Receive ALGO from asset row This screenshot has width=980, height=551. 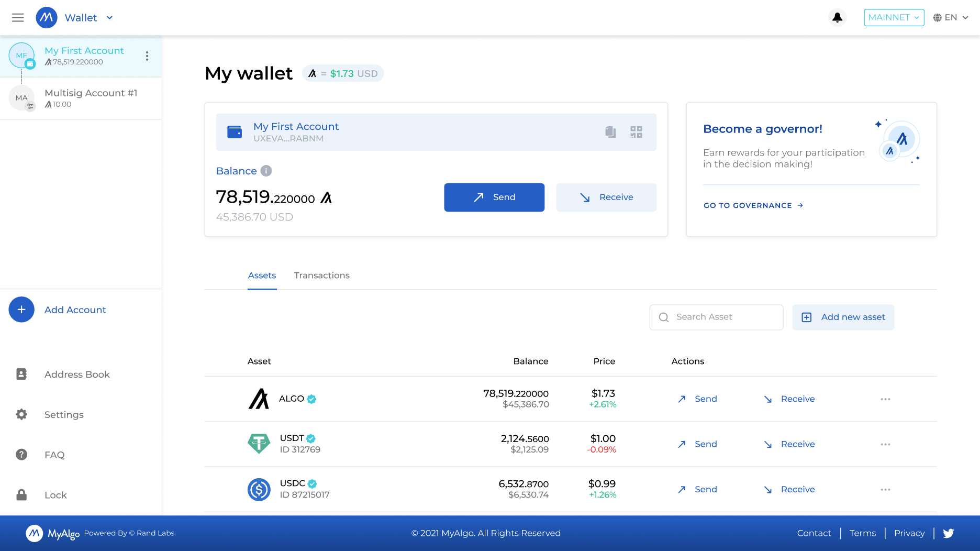tap(789, 399)
